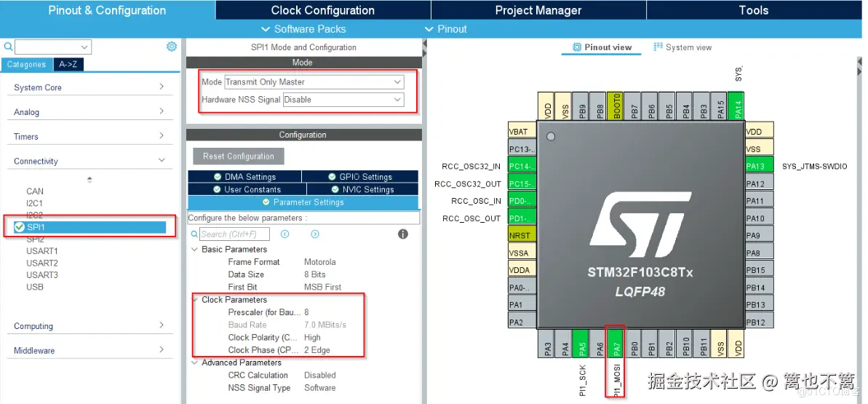Open the Pinout & Configuration tab
Image resolution: width=868 pixels, height=404 pixels.
107,10
